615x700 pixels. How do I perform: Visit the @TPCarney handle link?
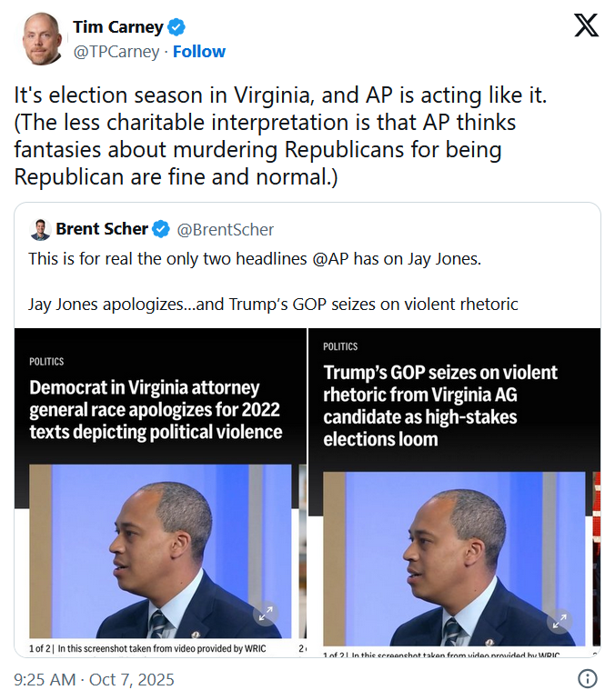tap(115, 52)
